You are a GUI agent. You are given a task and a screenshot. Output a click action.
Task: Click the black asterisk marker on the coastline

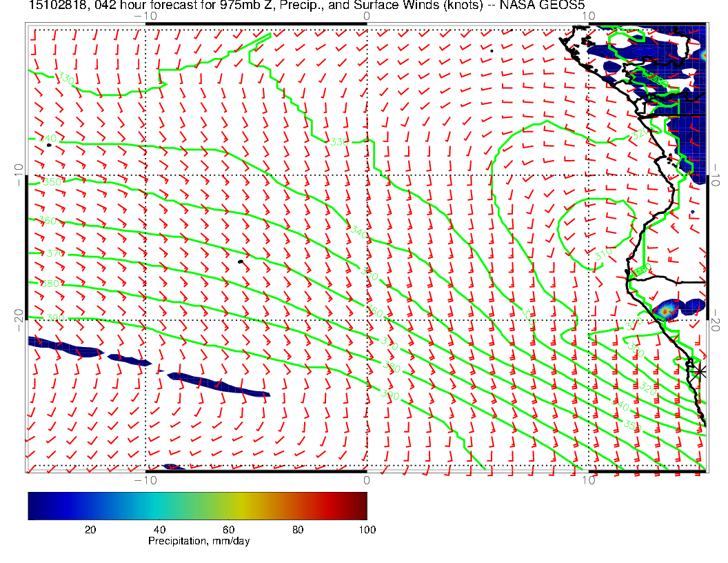(700, 372)
